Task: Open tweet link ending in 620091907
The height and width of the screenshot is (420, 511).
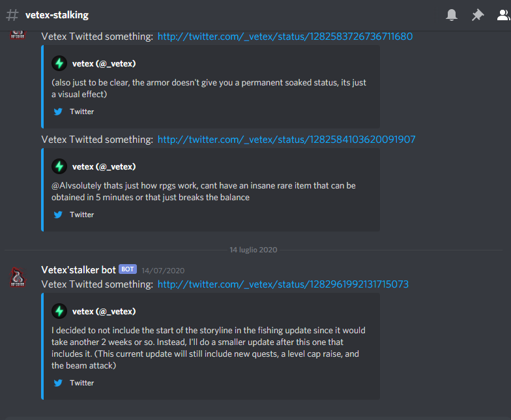Action: (287, 140)
